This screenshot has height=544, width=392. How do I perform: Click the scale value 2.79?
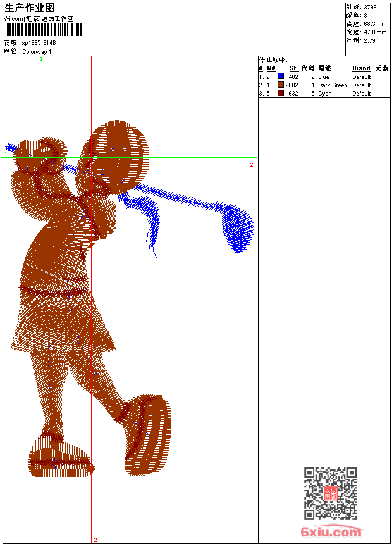pyautogui.click(x=369, y=40)
